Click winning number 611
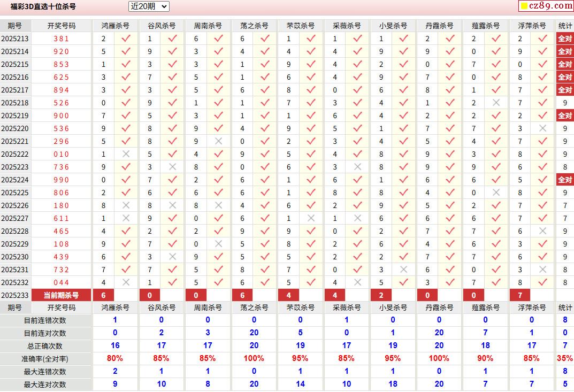574x392 pixels. pos(61,218)
